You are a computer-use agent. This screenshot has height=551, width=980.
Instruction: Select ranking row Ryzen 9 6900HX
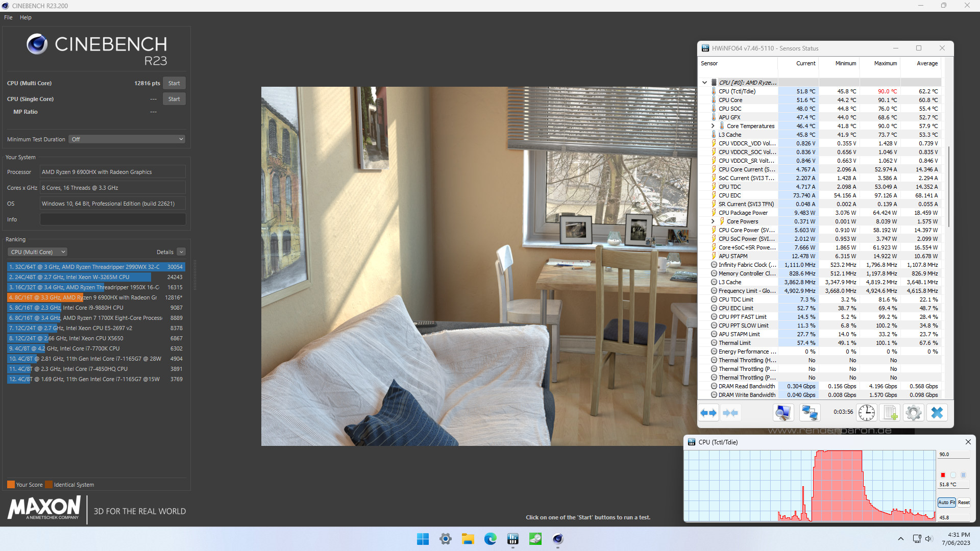pyautogui.click(x=96, y=297)
